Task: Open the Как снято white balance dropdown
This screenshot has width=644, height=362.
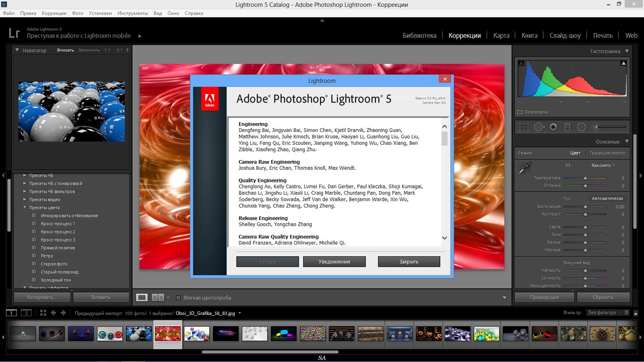Action: 603,165
